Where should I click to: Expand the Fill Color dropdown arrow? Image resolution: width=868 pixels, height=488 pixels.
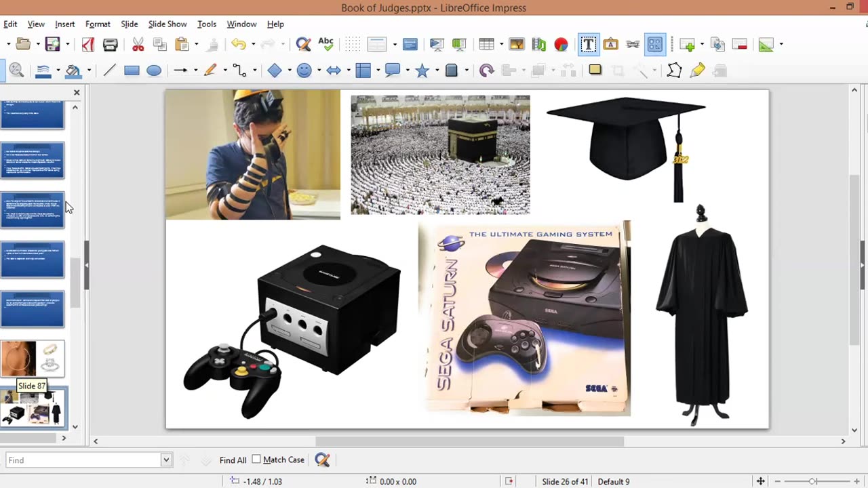(x=88, y=70)
